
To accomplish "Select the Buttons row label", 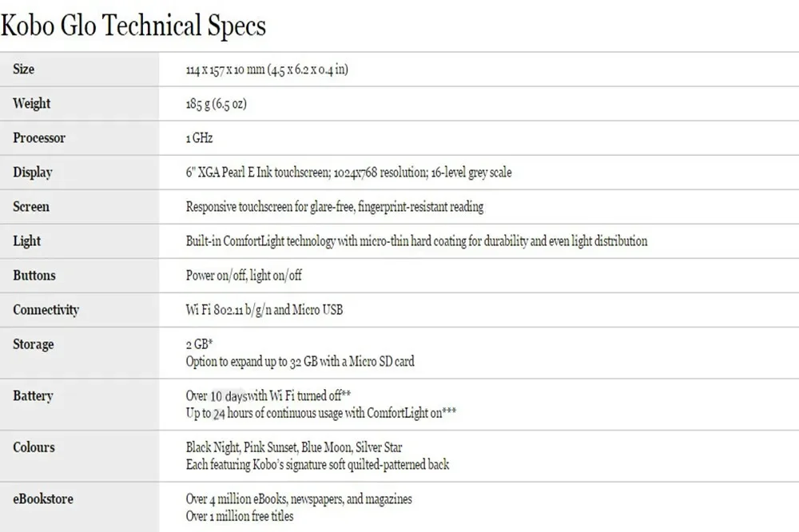I will 34,275.
